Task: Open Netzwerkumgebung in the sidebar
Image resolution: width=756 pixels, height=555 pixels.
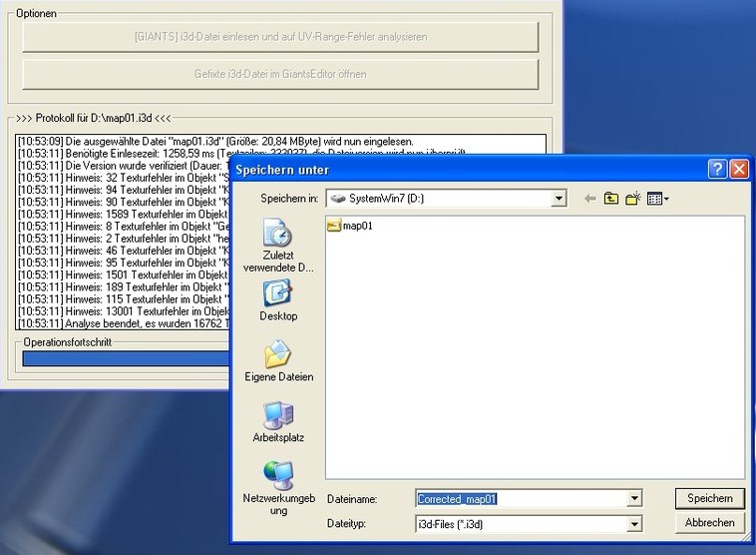Action: (278, 487)
